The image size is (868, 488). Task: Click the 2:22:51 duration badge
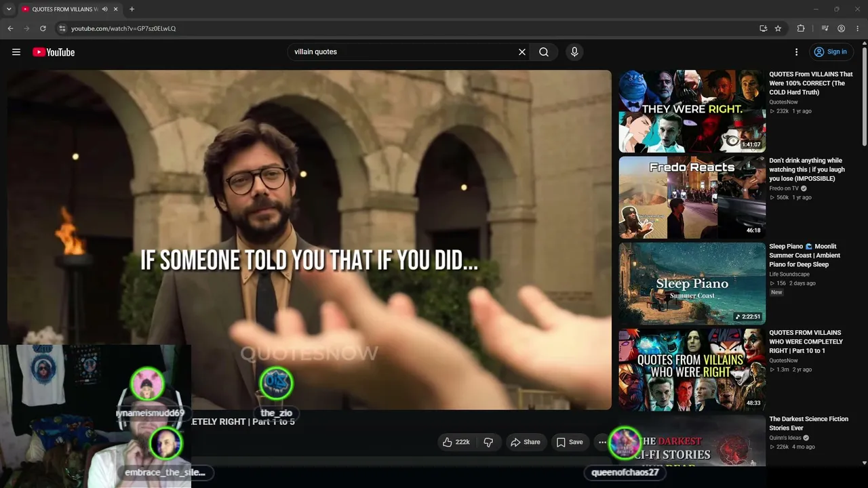(x=748, y=317)
